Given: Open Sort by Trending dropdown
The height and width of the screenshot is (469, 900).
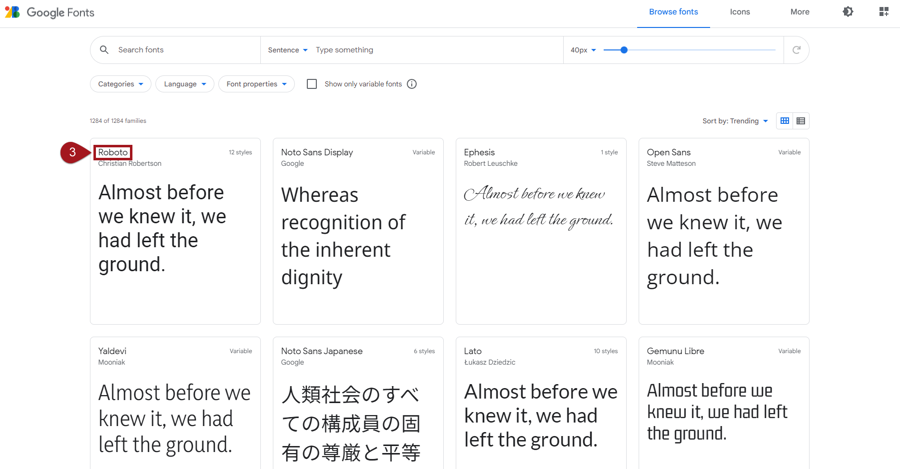Looking at the screenshot, I should (x=735, y=121).
